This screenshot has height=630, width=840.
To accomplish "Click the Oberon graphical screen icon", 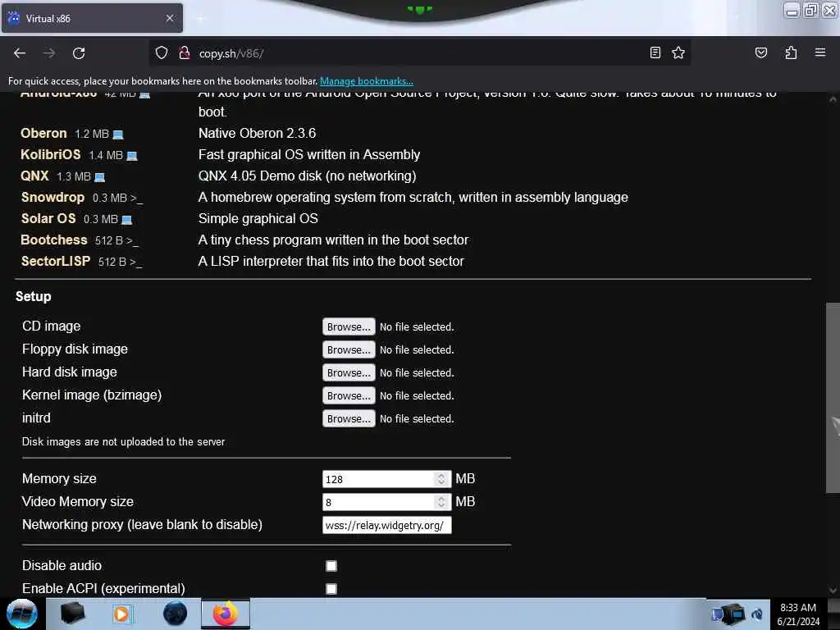I will [x=118, y=135].
